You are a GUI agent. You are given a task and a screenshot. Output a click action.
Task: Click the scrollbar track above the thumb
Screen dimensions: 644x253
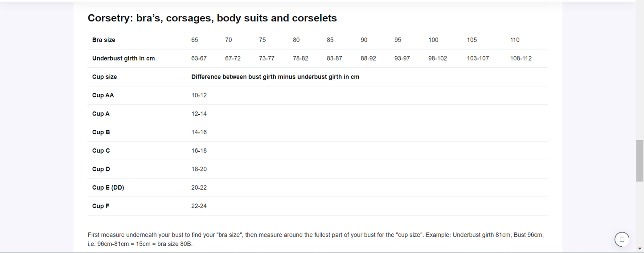640,71
